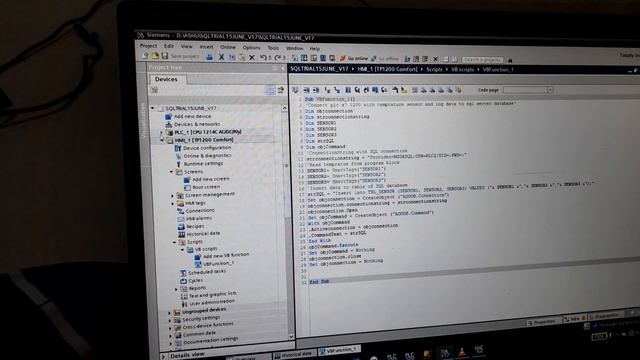Open the Online menu
Viewport: 640px width, 360px height.
(228, 47)
